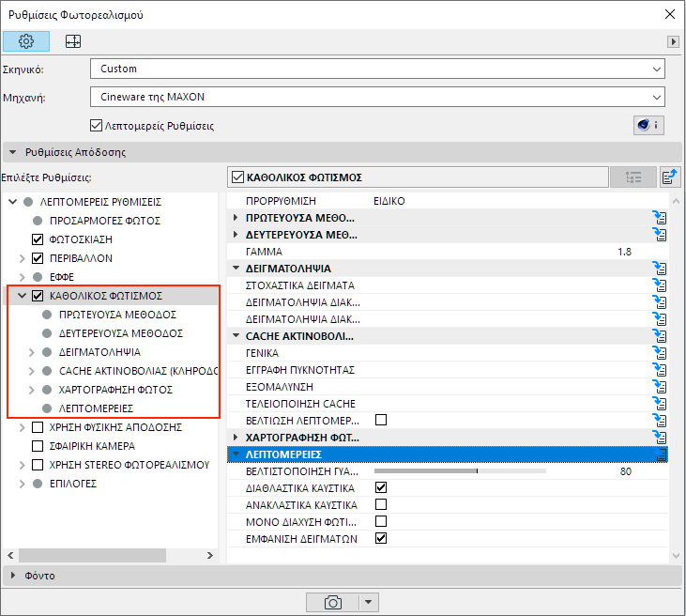Click details icon on ΕΞΟΜΑΛΥΝΣΗ row
The image size is (686, 616).
click(x=660, y=387)
